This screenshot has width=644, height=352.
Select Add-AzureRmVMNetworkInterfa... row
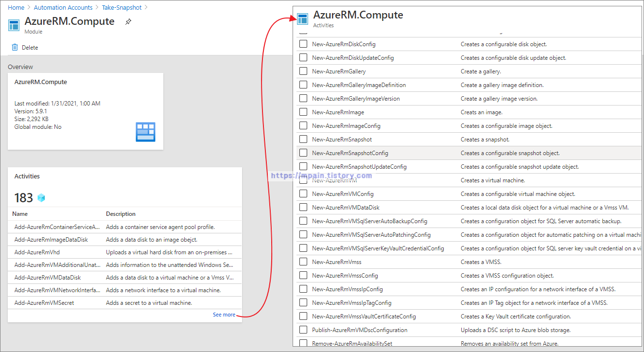pyautogui.click(x=125, y=290)
